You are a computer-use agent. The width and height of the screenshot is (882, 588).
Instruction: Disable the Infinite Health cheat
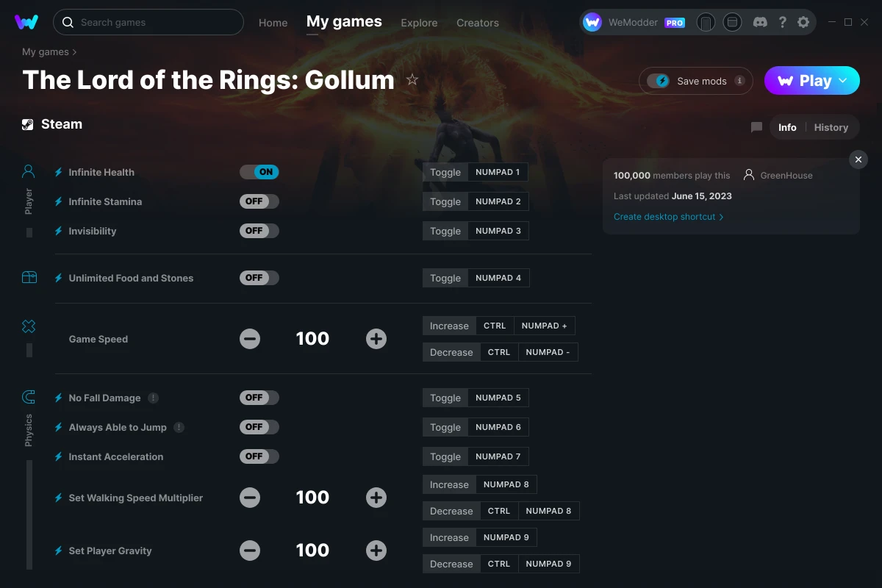pos(259,171)
